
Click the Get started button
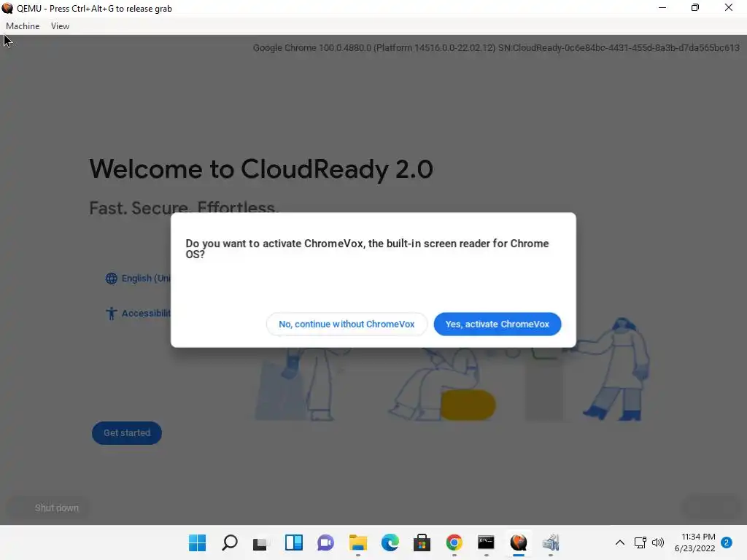click(x=127, y=433)
